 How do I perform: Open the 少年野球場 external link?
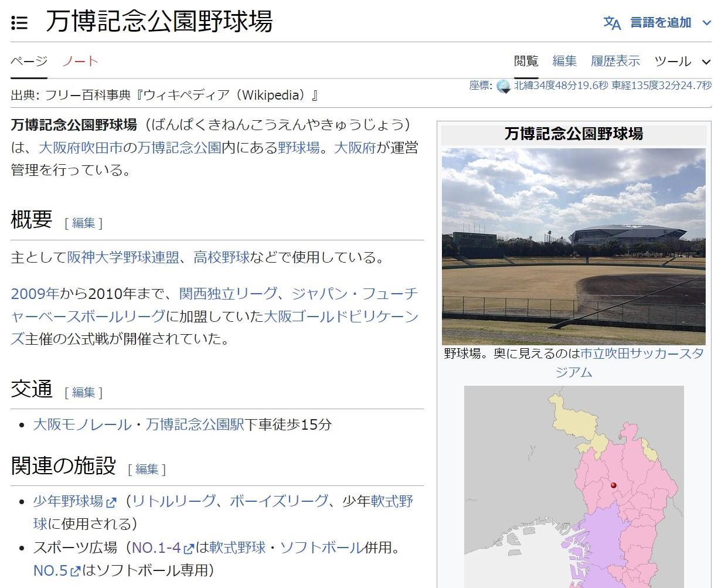[x=74, y=501]
